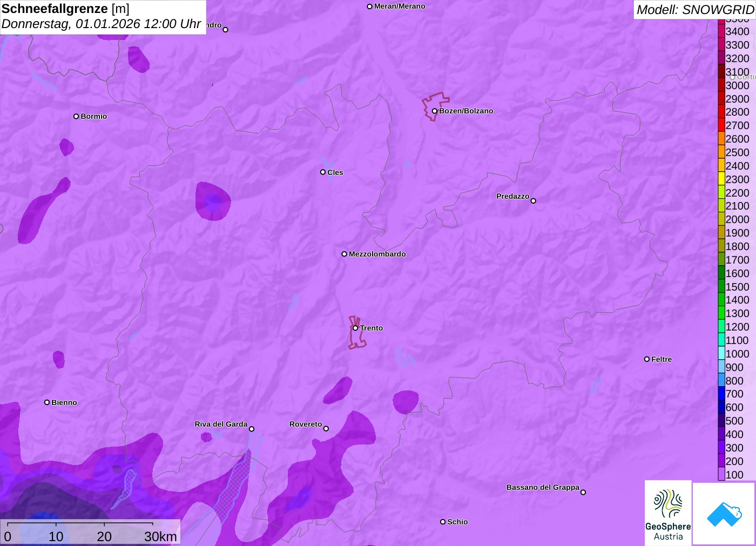Click the Bozen/Bolzano text label
This screenshot has width=756, height=546.
[466, 111]
